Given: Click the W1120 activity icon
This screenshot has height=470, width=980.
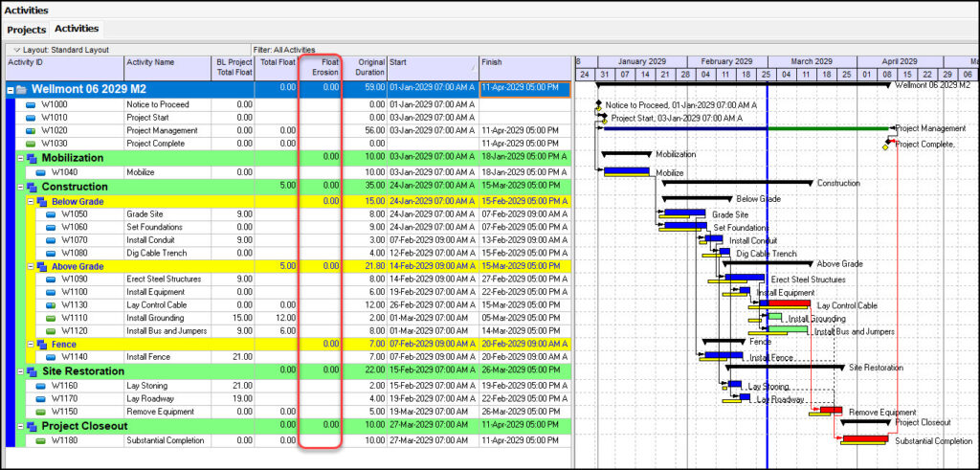Looking at the screenshot, I should tap(51, 331).
